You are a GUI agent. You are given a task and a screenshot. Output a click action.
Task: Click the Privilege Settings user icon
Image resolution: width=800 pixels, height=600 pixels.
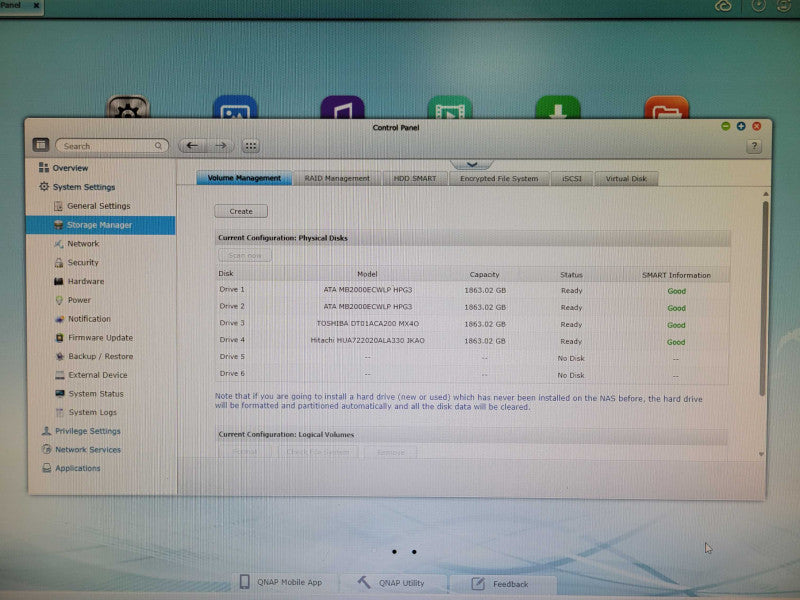[46, 431]
